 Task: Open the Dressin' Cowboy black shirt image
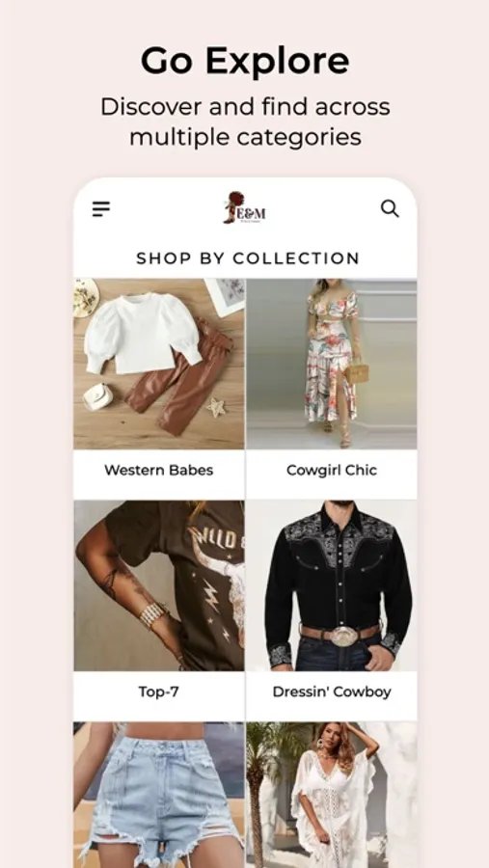(x=332, y=585)
